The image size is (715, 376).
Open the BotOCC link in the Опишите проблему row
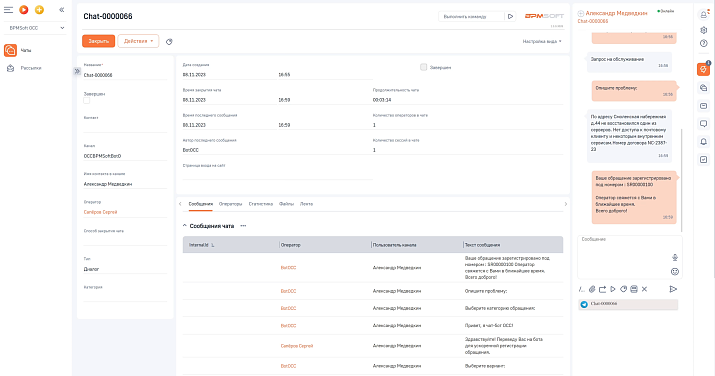coord(288,291)
